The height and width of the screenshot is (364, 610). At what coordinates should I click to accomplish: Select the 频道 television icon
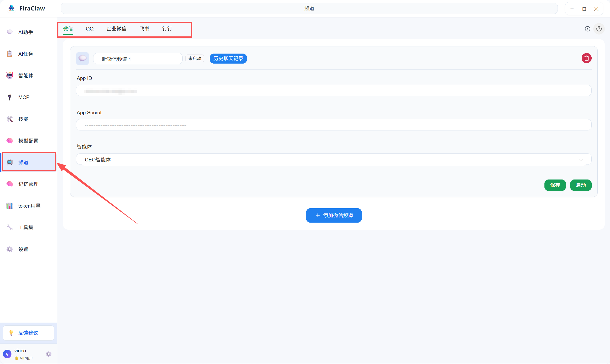click(x=10, y=162)
